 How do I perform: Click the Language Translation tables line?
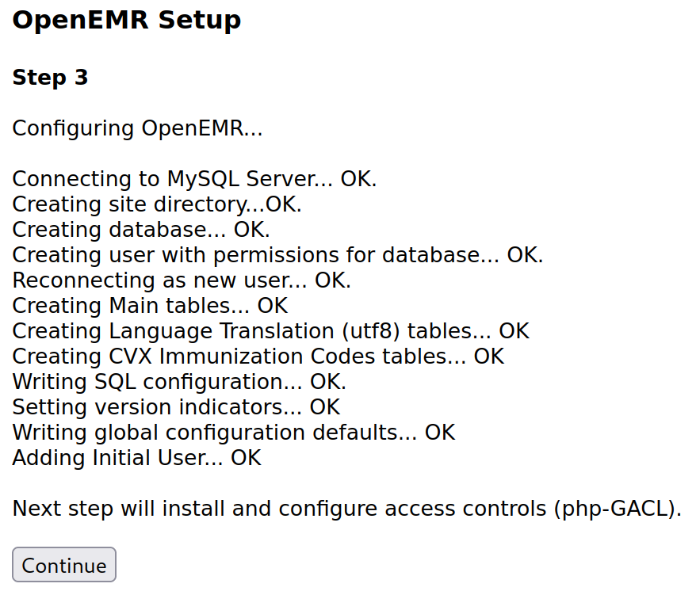(270, 331)
